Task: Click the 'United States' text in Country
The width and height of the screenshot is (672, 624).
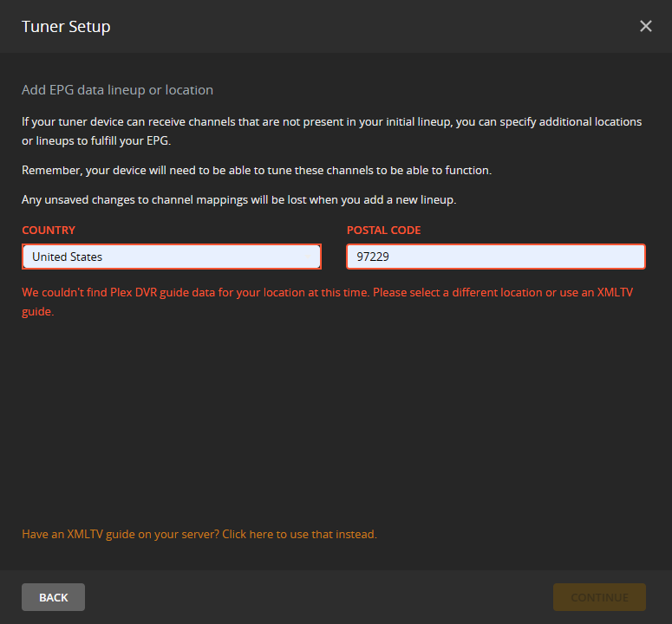Action: [67, 257]
